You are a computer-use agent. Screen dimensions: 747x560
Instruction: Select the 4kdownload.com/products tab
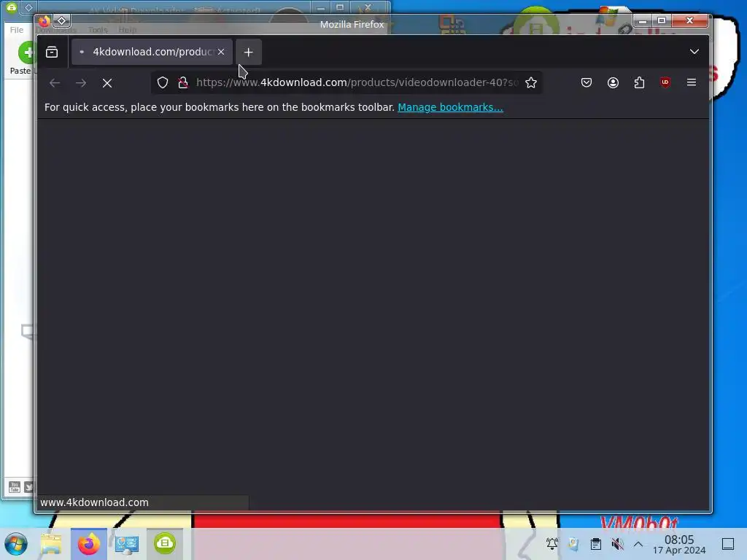152,52
